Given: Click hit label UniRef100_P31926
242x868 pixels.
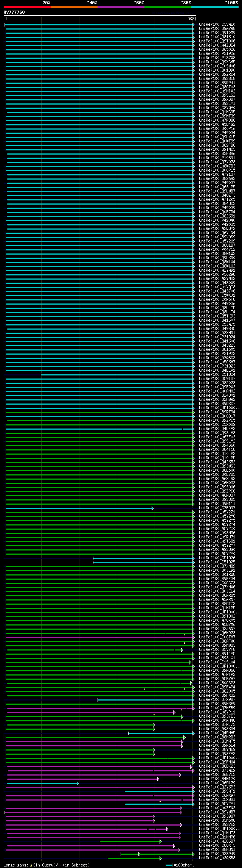Looking at the screenshot, I should [x=217, y=53].
